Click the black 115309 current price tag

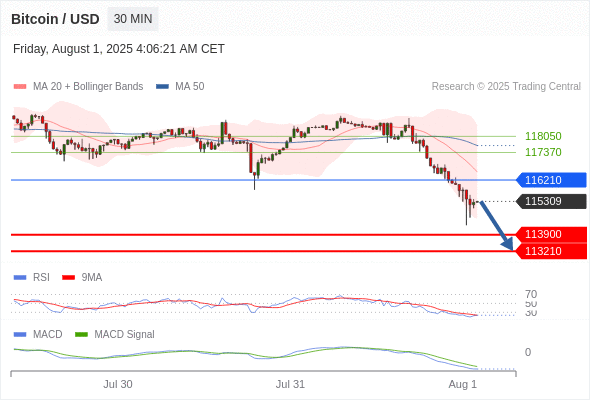click(551, 201)
